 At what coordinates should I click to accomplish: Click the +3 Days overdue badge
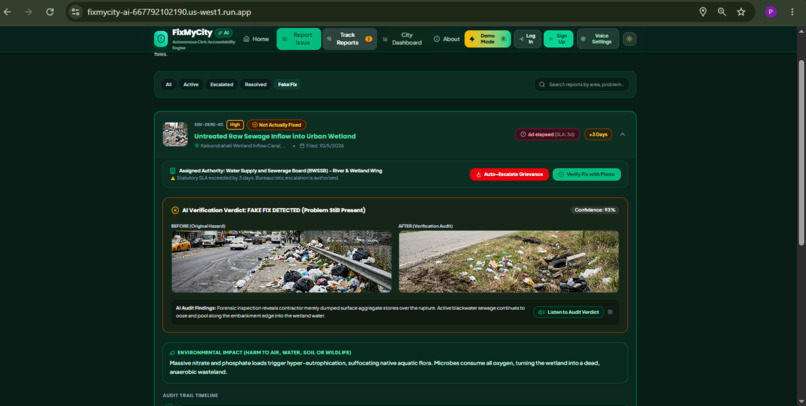coord(598,134)
